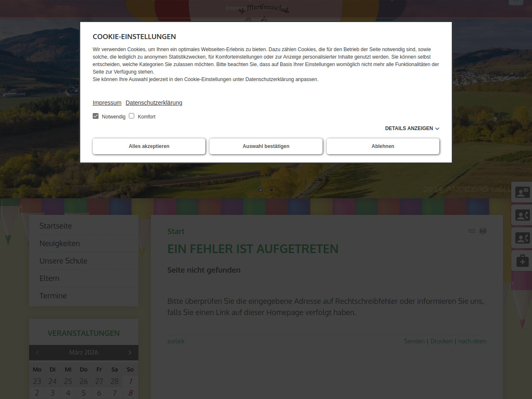Click the first-aid kit sidebar icon
This screenshot has height=399, width=532.
tap(522, 261)
